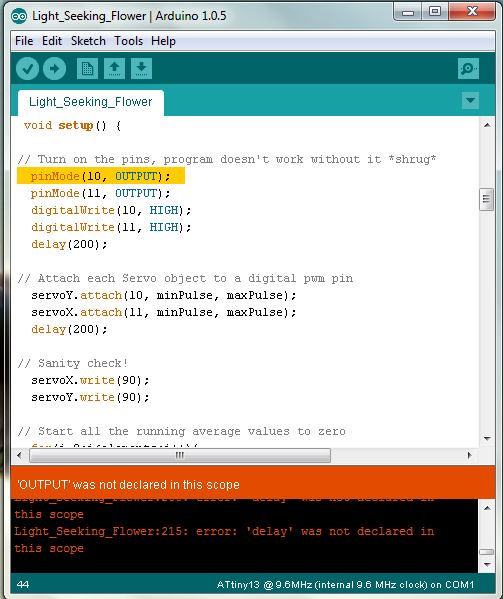Click the highlighted pinMode(10, OUTPUT) line
This screenshot has height=599, width=503.
click(101, 176)
